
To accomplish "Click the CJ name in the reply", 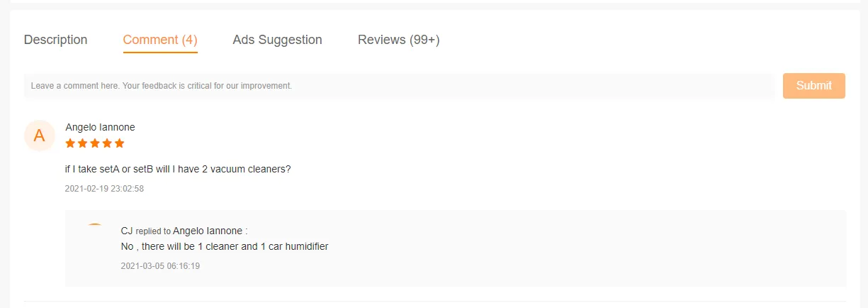I will [x=127, y=231].
